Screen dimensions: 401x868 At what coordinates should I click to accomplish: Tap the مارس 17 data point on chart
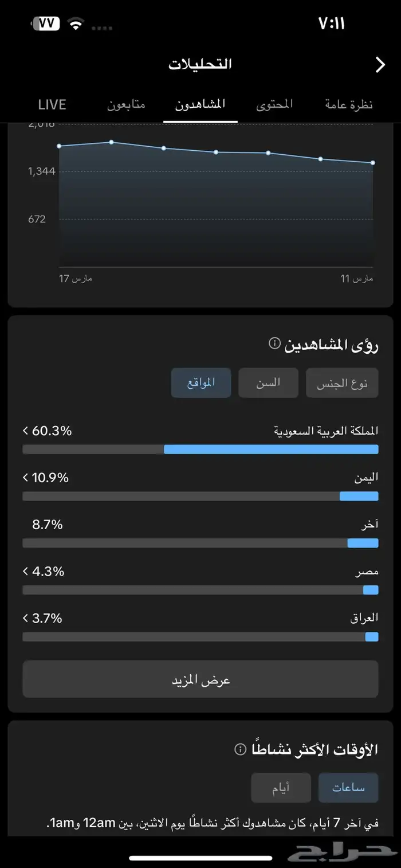coord(59,146)
